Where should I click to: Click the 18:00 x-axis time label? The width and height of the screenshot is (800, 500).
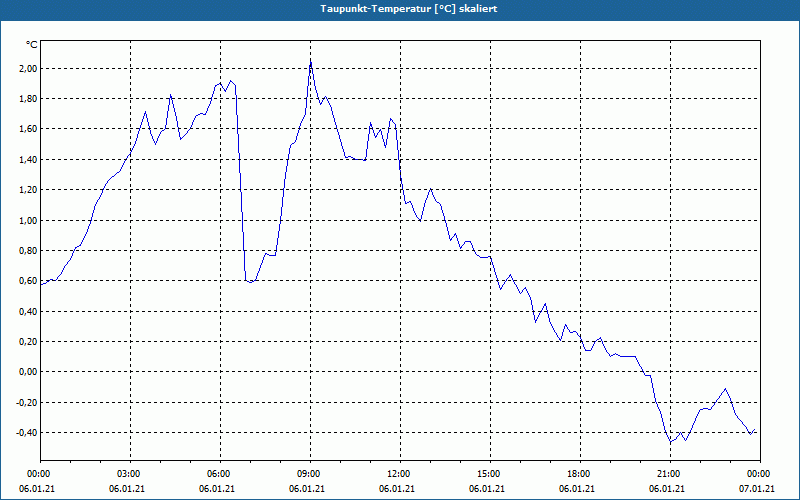580,474
